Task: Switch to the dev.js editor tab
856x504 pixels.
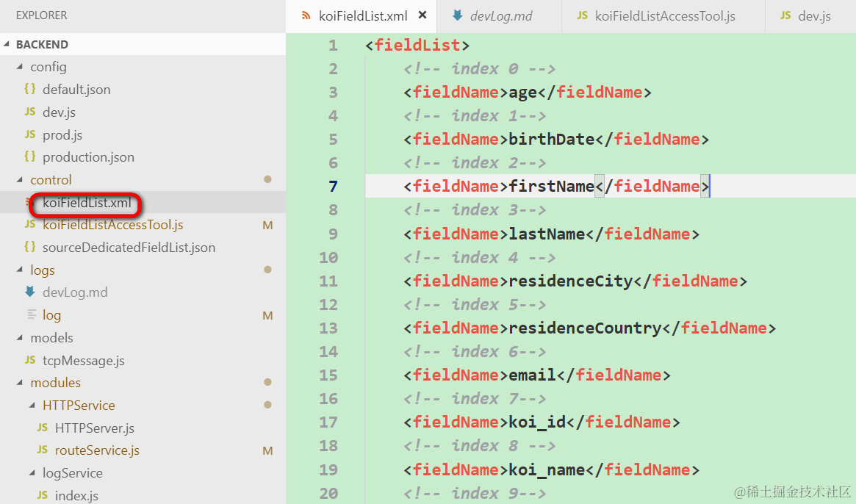Action: (x=810, y=16)
